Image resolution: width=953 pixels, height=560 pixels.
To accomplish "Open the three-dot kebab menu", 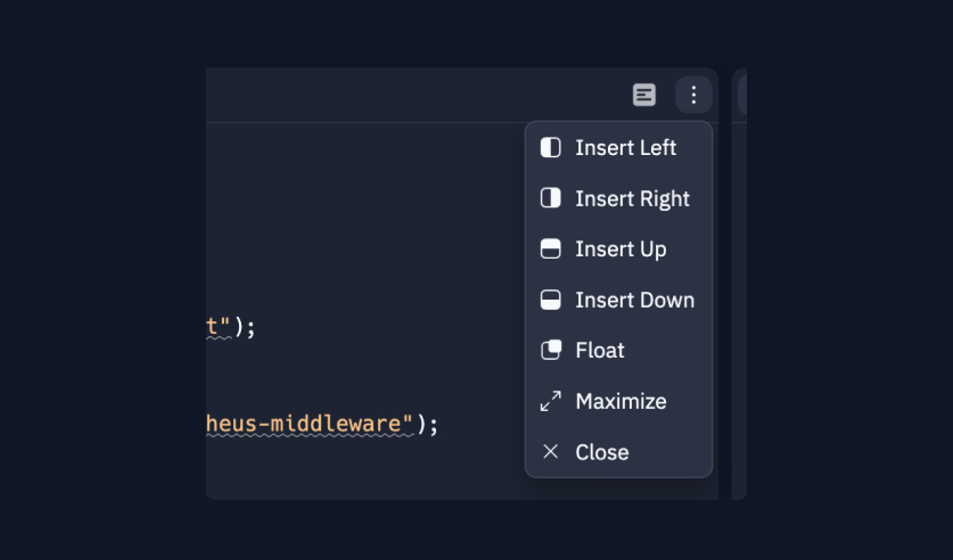I will point(693,95).
